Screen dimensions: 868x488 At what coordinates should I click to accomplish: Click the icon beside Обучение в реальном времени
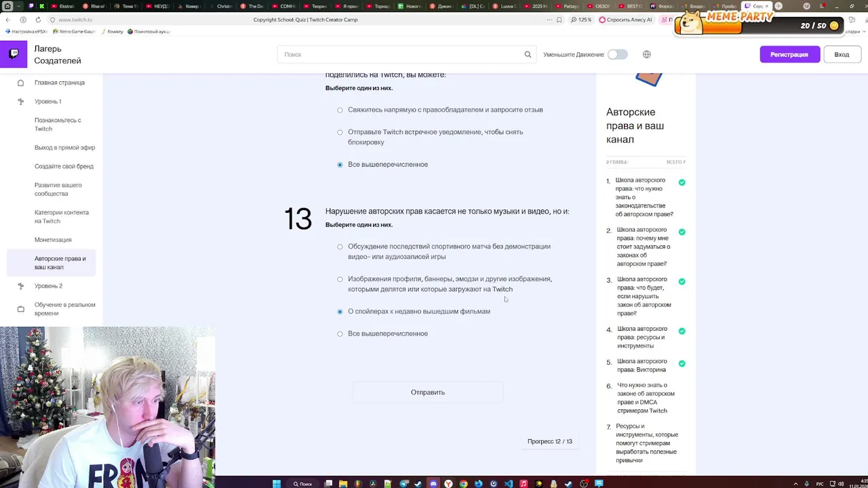[x=20, y=309]
